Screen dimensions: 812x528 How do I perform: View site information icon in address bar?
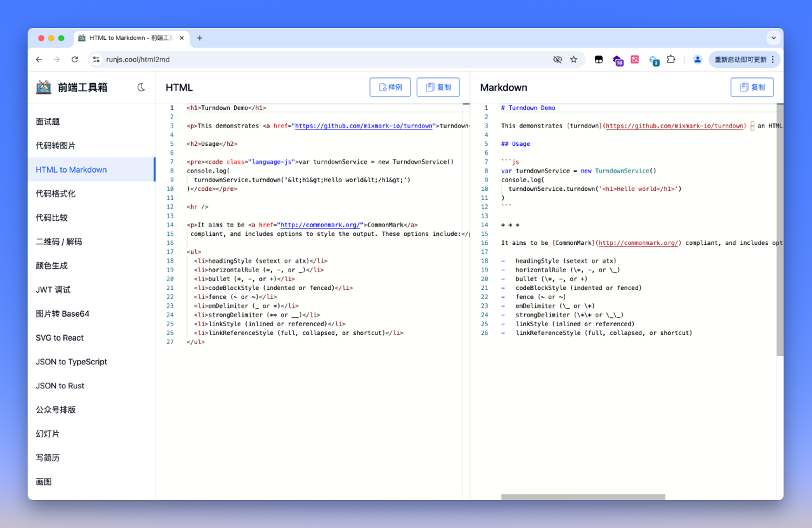click(x=96, y=60)
